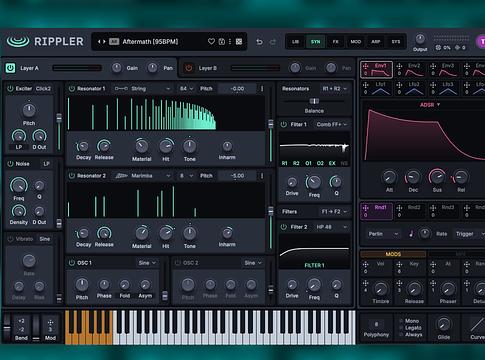Switch to the LIB tab
485x360 pixels.
[x=295, y=42]
